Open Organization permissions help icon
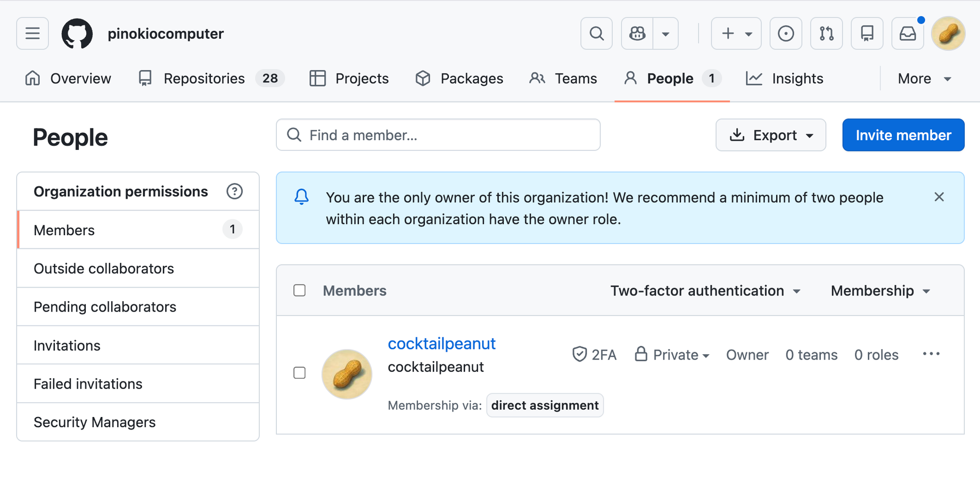 pyautogui.click(x=235, y=191)
